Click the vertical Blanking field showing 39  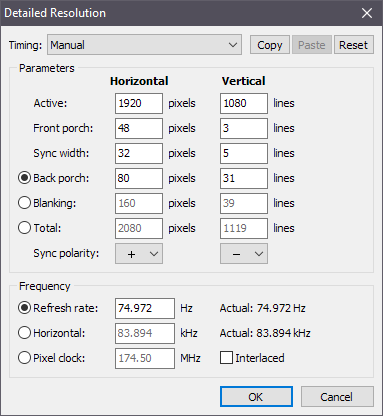[244, 203]
